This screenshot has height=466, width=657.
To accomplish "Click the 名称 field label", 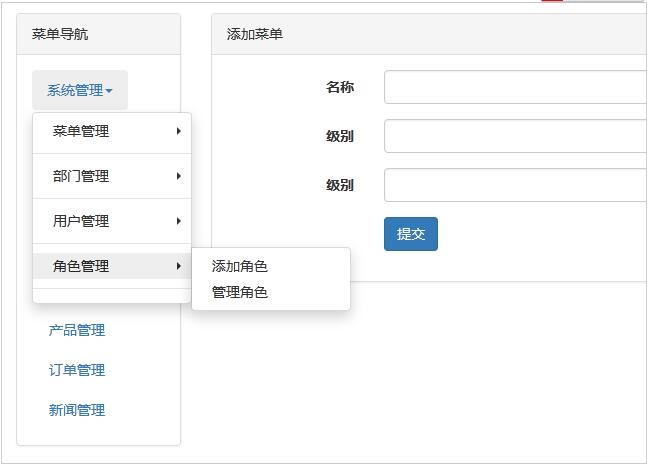I will point(339,87).
